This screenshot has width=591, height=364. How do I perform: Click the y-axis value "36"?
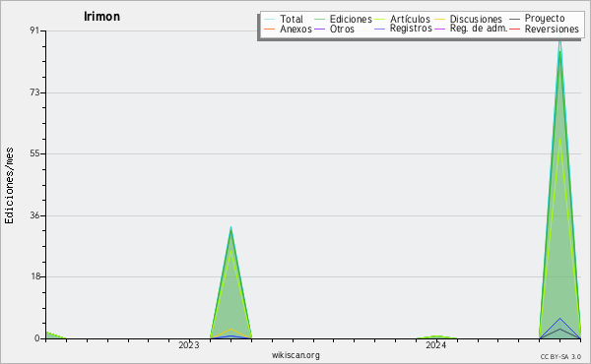[34, 215]
